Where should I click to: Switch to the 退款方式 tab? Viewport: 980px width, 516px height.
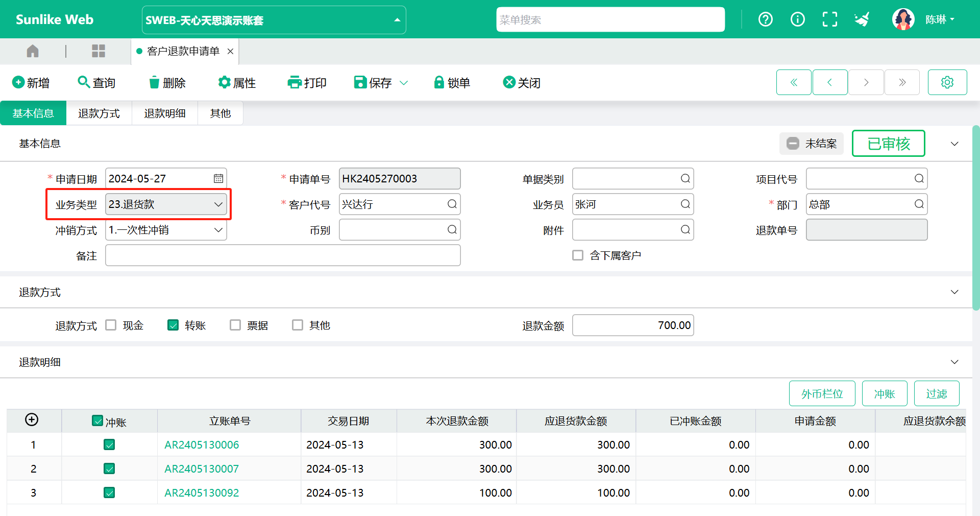coord(99,113)
